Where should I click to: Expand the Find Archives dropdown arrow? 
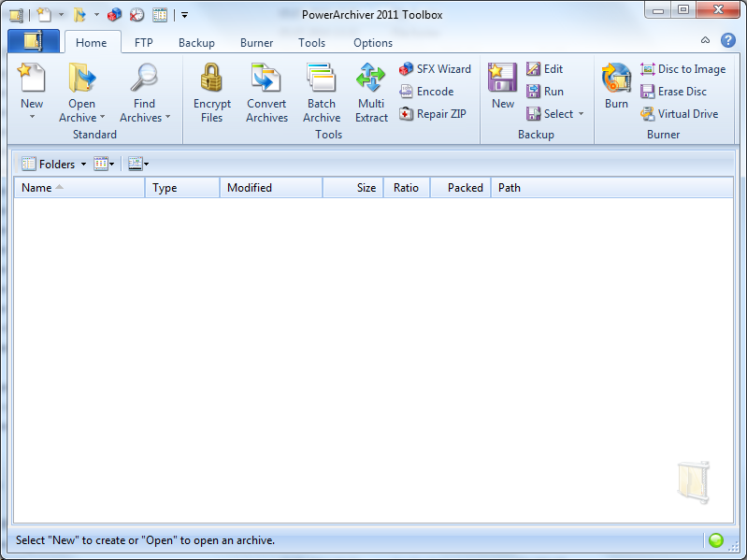coord(167,117)
